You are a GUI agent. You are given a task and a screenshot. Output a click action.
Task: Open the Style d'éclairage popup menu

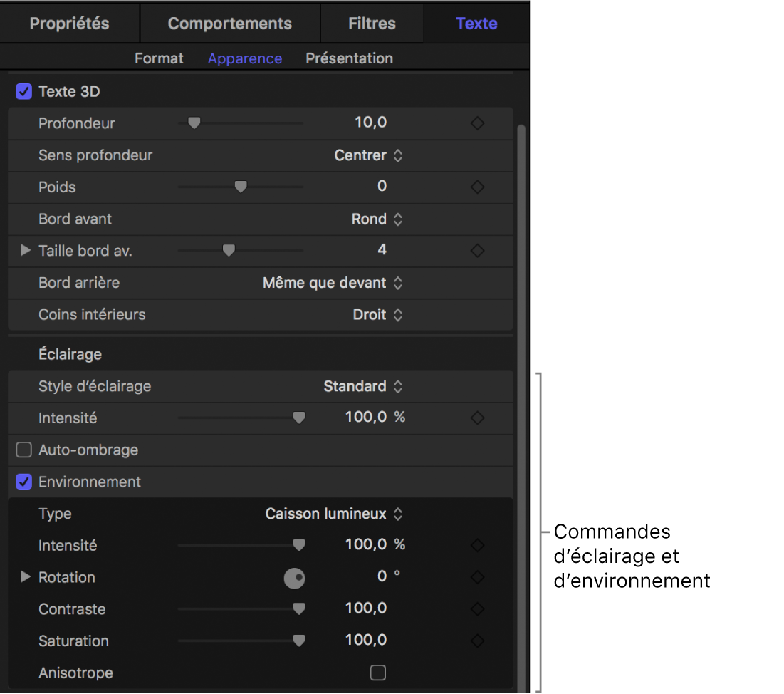tap(363, 386)
